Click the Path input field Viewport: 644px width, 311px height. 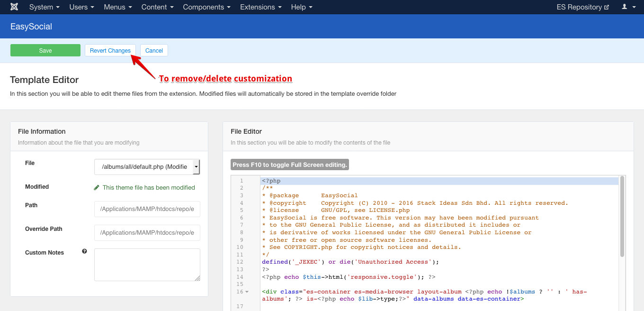click(147, 209)
